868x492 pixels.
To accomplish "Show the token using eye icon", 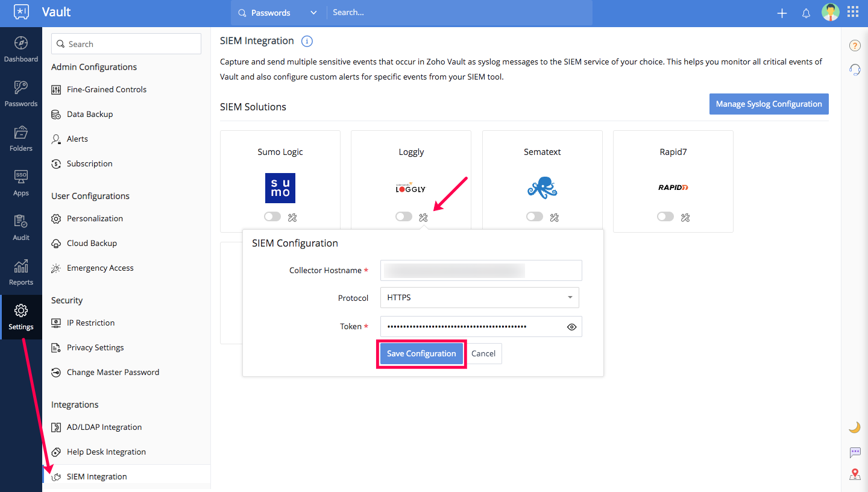I will (571, 327).
